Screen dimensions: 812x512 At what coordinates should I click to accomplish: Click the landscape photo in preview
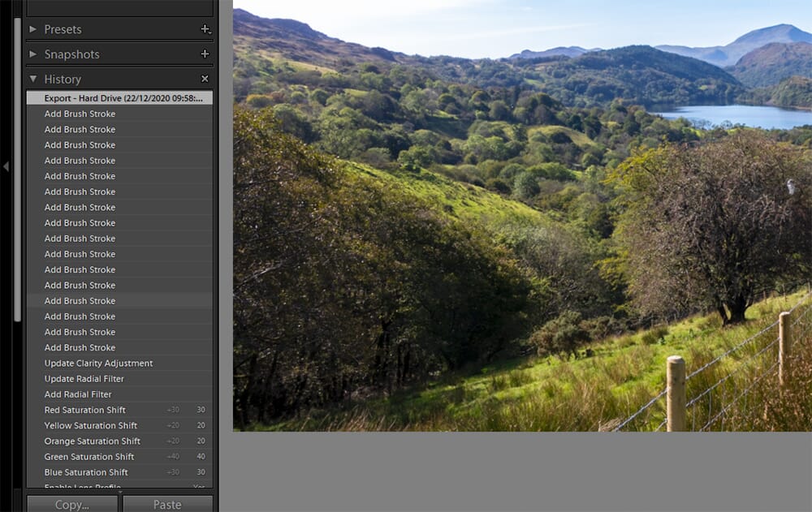coord(521,219)
